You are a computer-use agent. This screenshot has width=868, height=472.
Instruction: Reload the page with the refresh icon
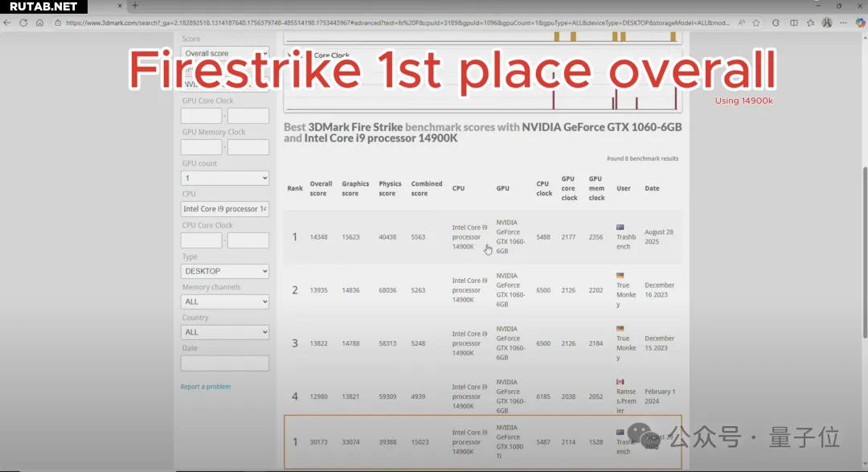point(23,23)
